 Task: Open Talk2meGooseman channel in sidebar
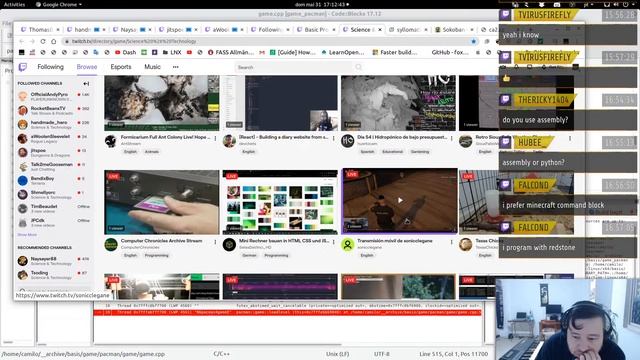(53, 166)
